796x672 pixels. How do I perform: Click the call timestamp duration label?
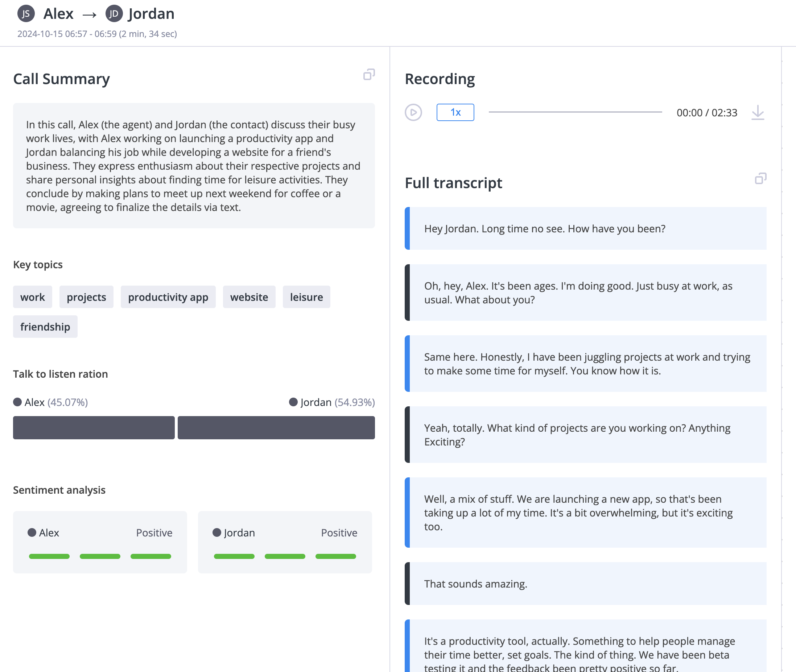coord(99,33)
